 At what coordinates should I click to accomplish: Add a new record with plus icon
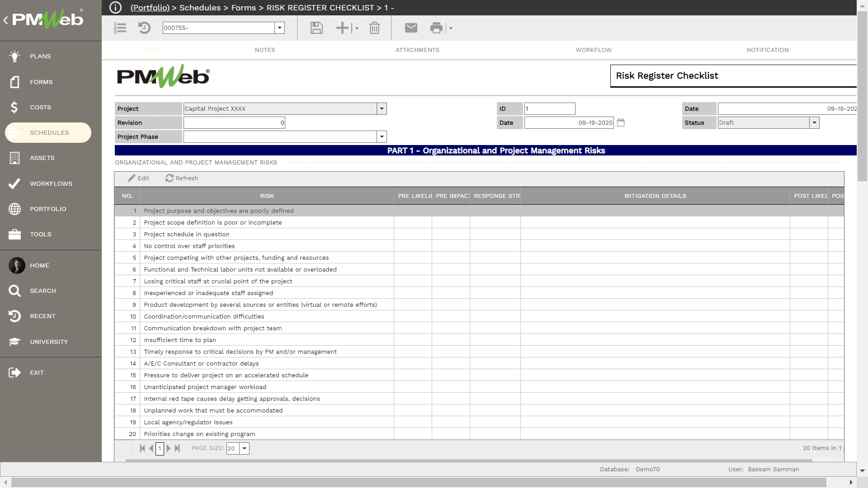[x=342, y=28]
